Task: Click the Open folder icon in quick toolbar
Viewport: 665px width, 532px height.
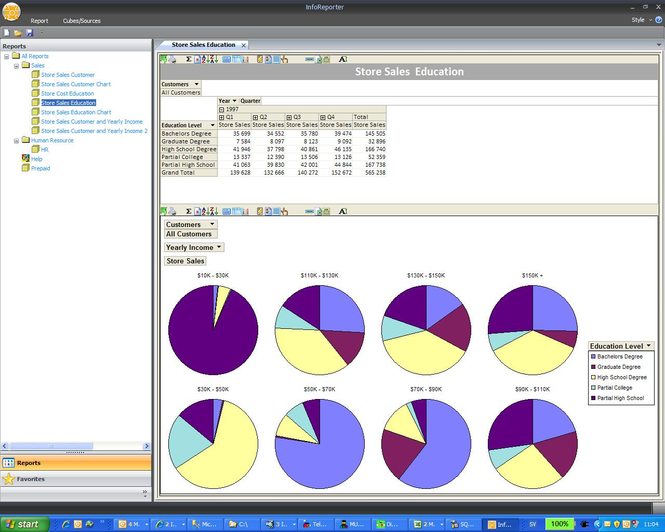Action: tap(16, 33)
